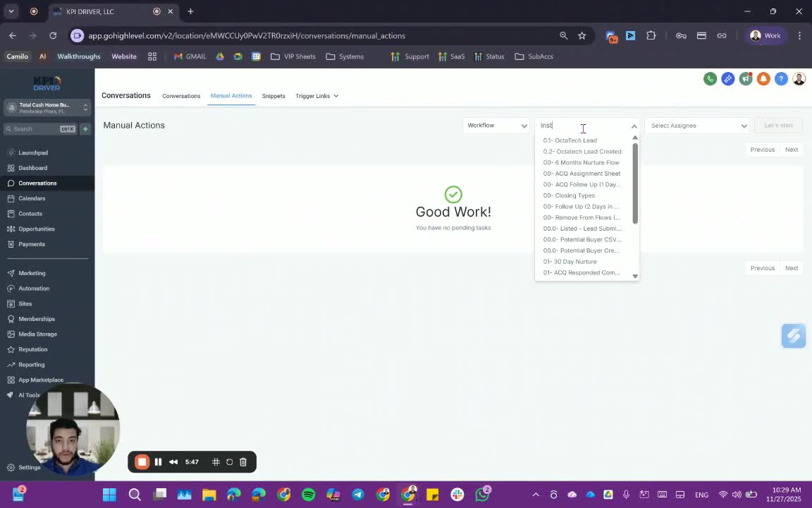Click the upper Previous pagination button
Viewport: 812px width, 508px height.
click(x=762, y=150)
